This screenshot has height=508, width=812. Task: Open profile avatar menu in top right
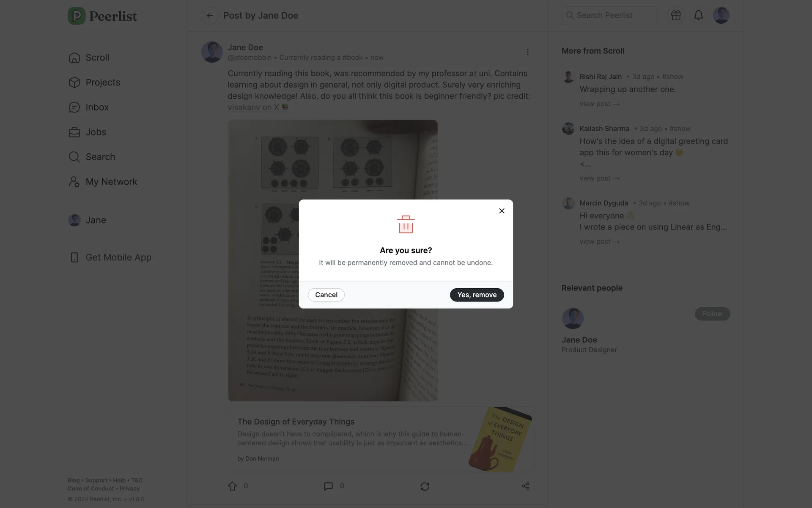tap(721, 15)
